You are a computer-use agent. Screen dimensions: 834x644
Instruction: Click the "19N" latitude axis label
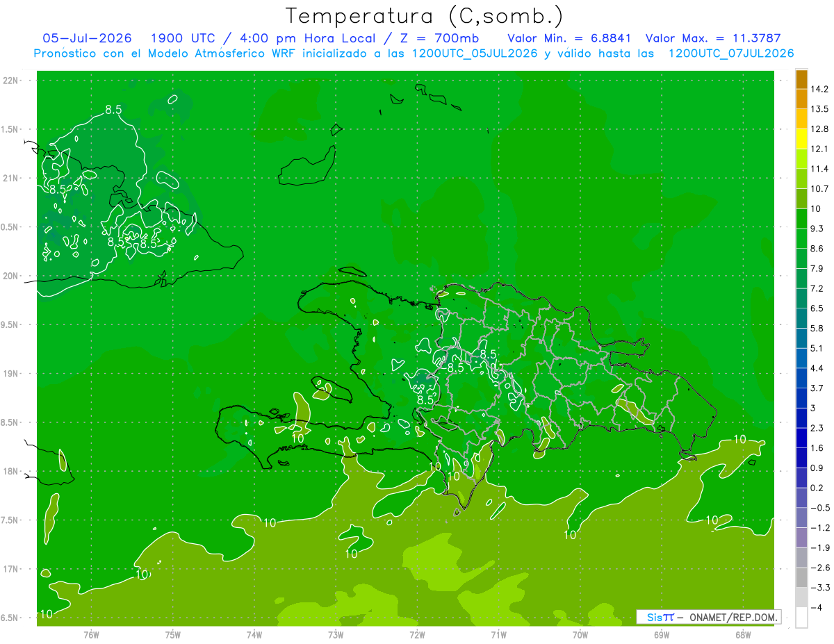[10, 374]
